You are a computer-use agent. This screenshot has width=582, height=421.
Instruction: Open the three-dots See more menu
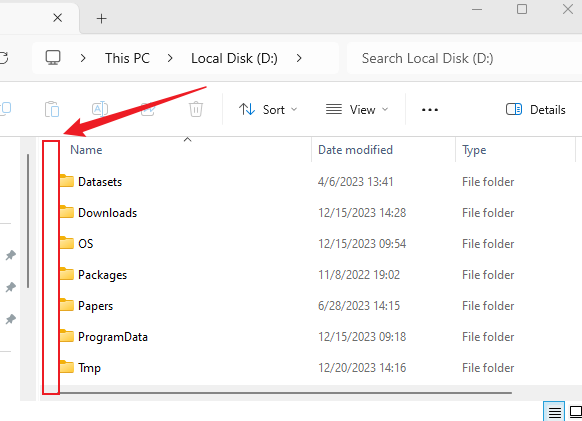[430, 110]
